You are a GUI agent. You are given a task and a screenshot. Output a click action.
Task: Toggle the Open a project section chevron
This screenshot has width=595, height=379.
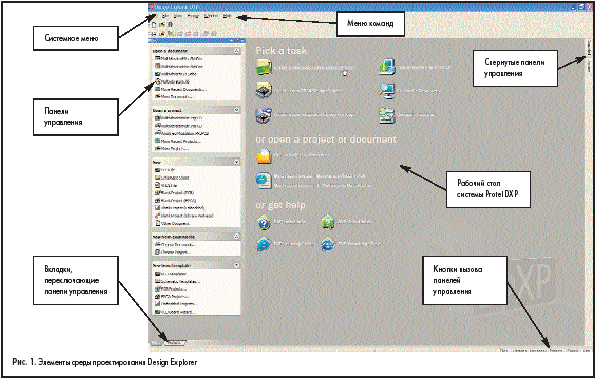click(236, 110)
